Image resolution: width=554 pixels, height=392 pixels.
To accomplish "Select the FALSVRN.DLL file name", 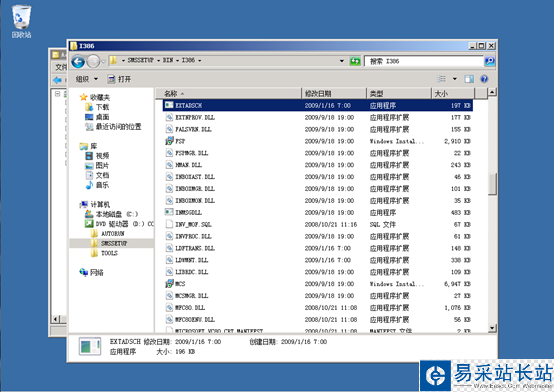I will (193, 129).
